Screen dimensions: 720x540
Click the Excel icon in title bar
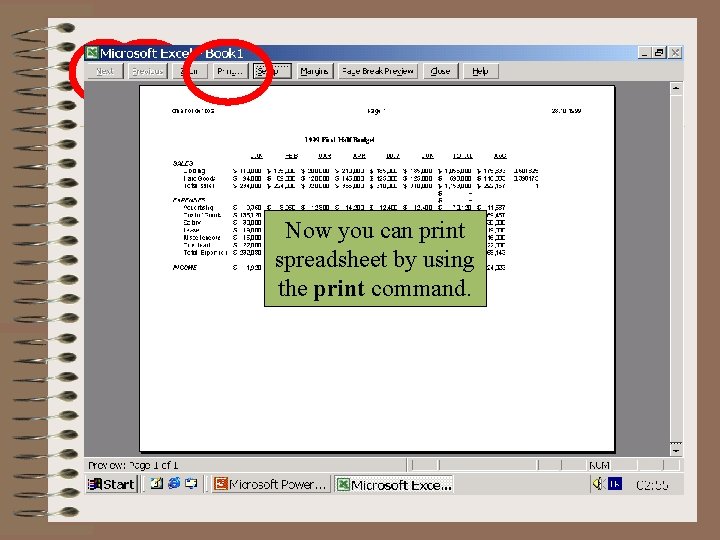tap(92, 53)
